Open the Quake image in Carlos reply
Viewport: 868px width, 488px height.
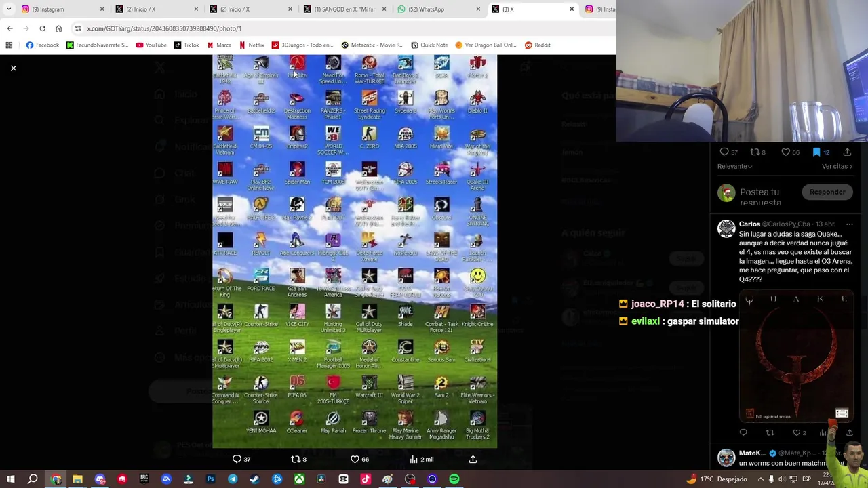(796, 355)
